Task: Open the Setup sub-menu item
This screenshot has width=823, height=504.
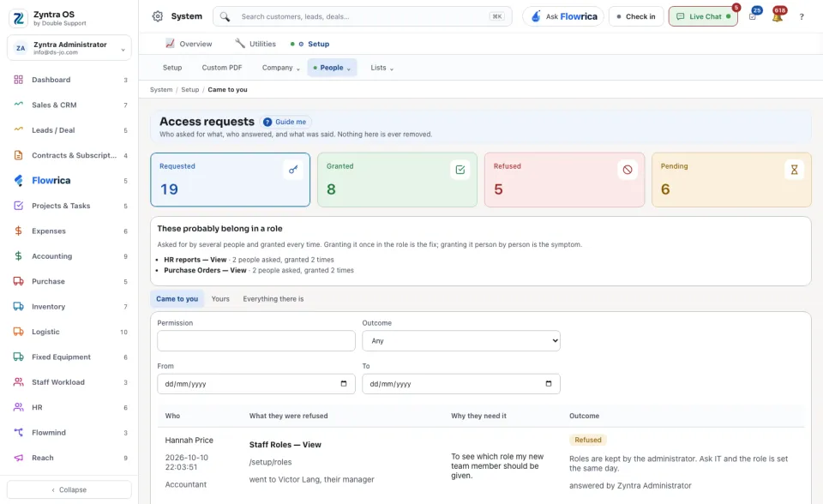Action: click(172, 68)
